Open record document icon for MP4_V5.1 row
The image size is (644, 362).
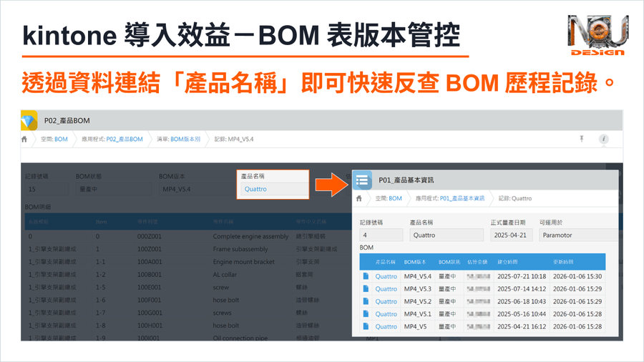pyautogui.click(x=366, y=313)
